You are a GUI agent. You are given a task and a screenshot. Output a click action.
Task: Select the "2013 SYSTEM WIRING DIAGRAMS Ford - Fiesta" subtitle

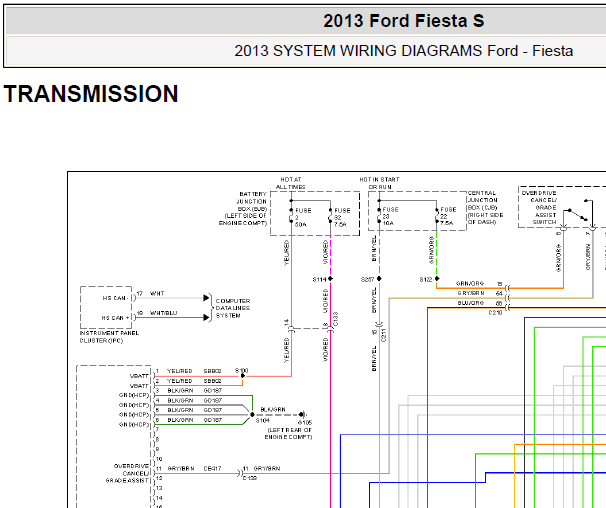coord(403,51)
